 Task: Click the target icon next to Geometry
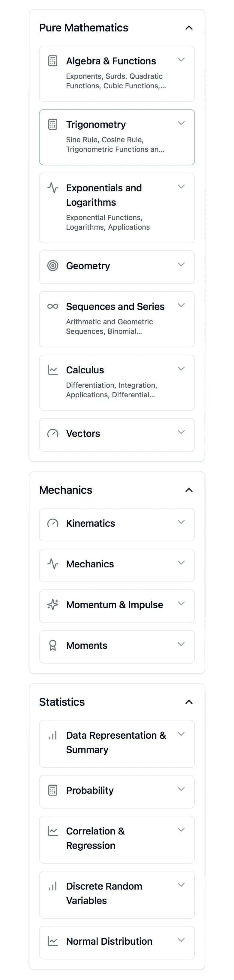[x=52, y=266]
